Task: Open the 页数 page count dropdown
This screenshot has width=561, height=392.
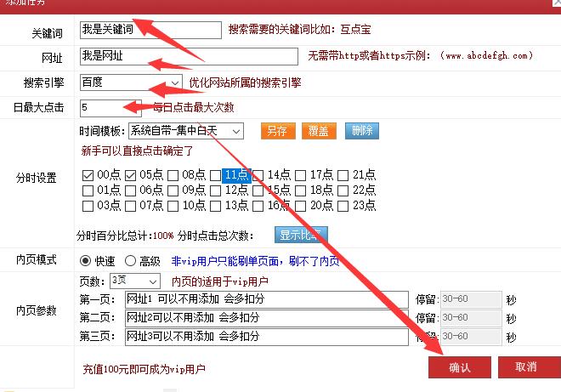Action: [x=134, y=281]
